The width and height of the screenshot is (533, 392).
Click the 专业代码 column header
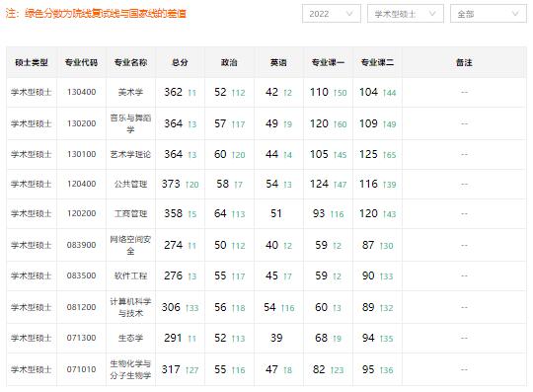point(81,62)
